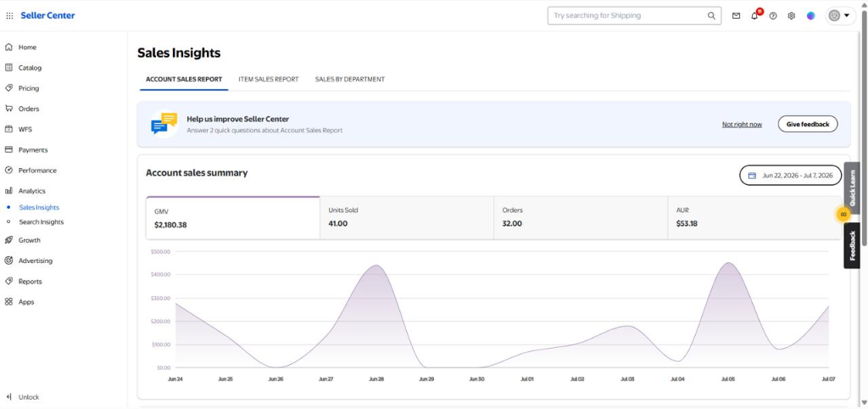Open the Reports menu label

(x=31, y=282)
